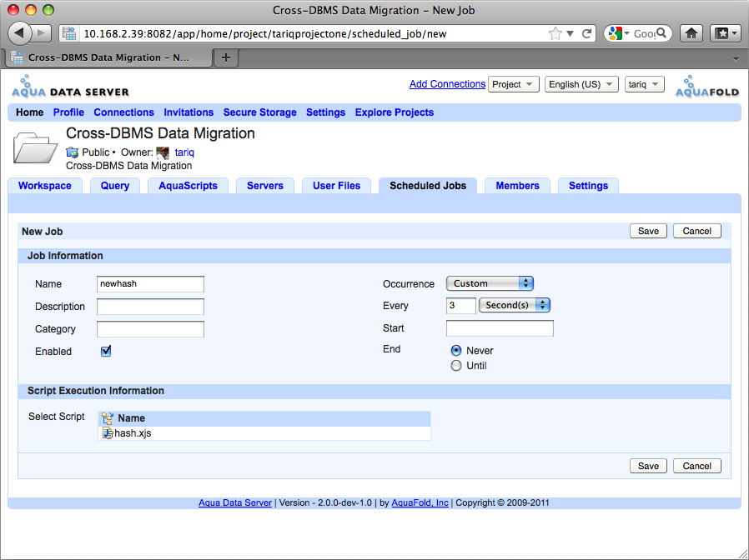The width and height of the screenshot is (749, 560).
Task: Reload the page with the refresh icon
Action: 587,33
